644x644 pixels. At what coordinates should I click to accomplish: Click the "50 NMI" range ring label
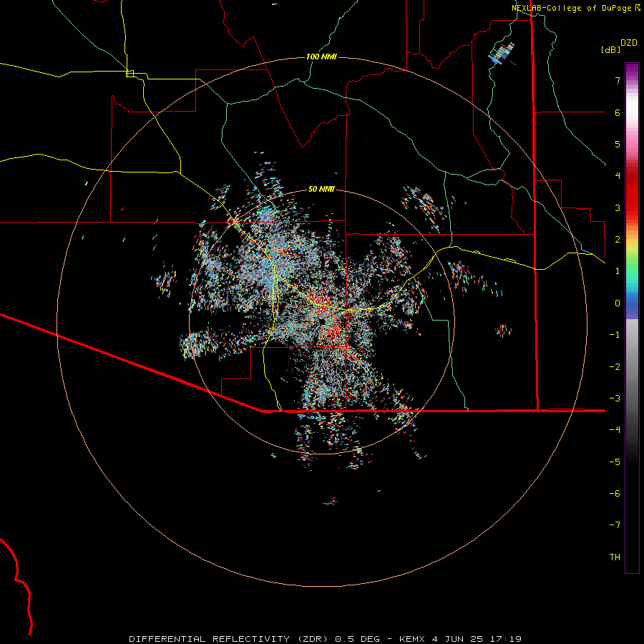(x=321, y=189)
